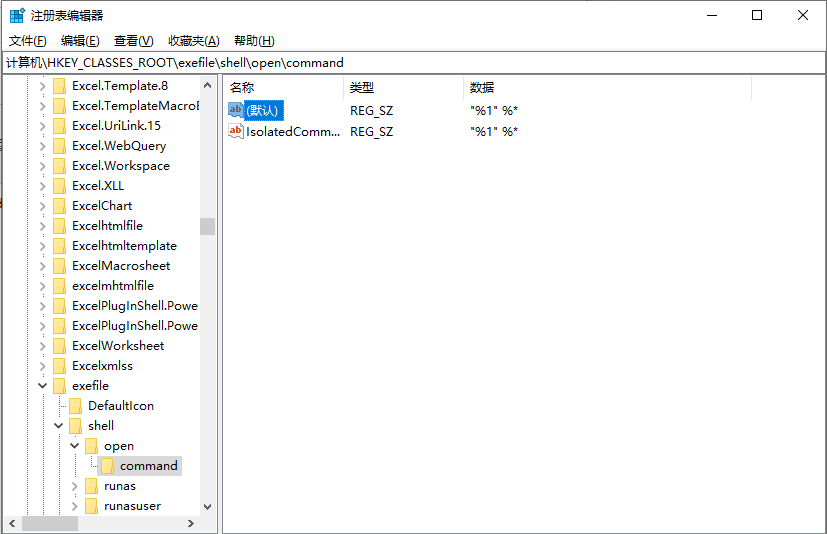Collapse the open tree node
827x534 pixels.
coord(74,446)
